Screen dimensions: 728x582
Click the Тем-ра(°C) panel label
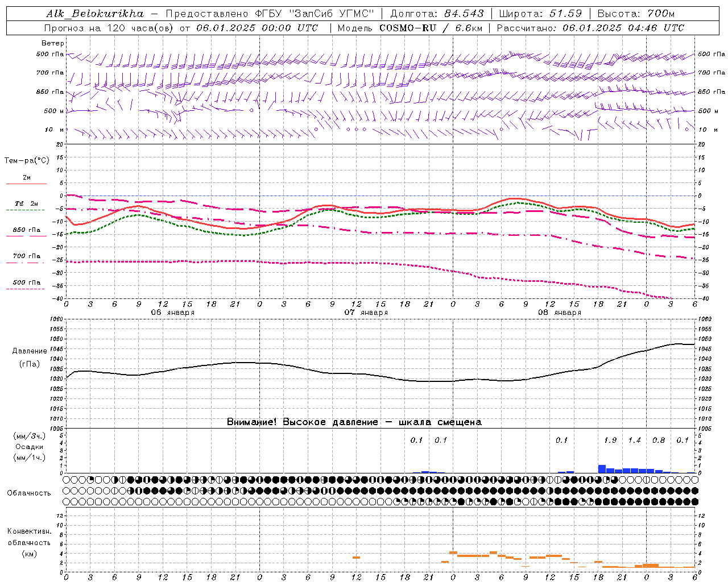(27, 161)
